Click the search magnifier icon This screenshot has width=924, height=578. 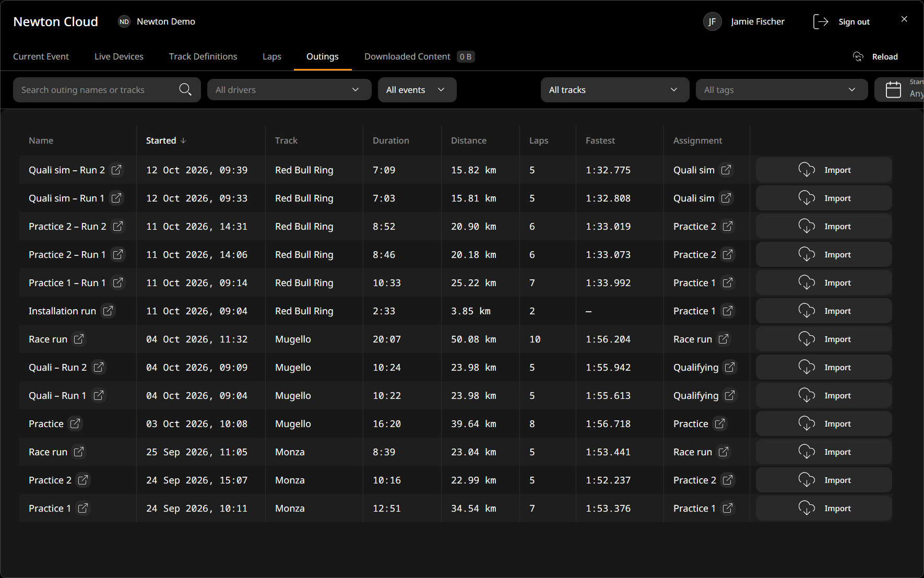click(185, 90)
